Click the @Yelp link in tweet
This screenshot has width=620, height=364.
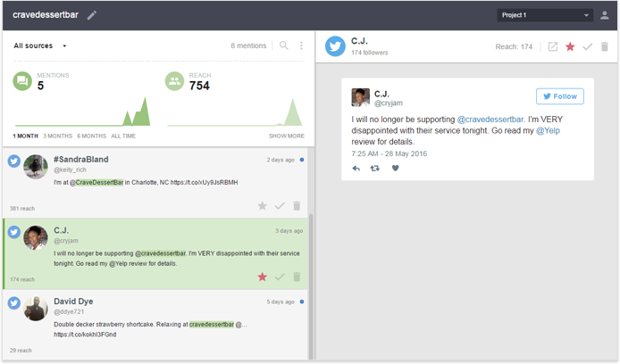click(x=548, y=130)
